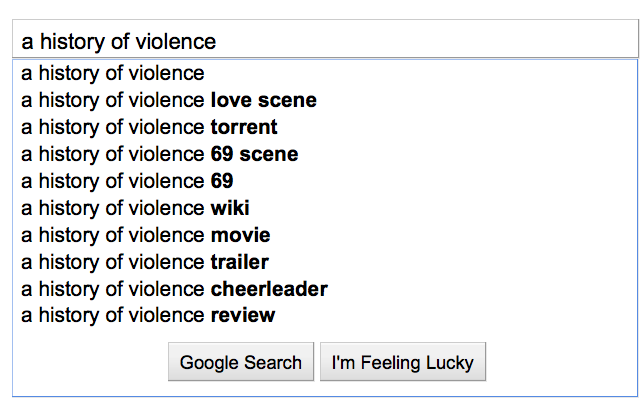The height and width of the screenshot is (407, 644).
Task: Choose the "love scene" autocomplete suggestion
Action: (169, 100)
